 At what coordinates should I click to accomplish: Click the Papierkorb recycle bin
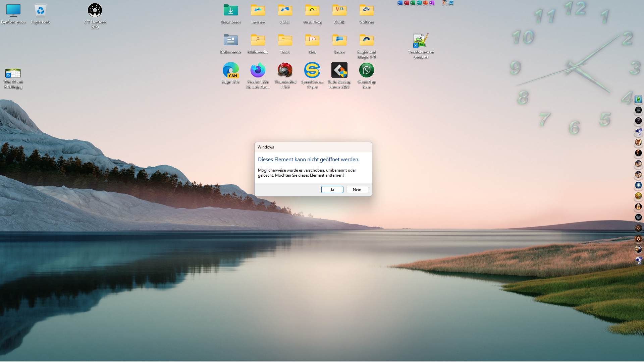coord(40,11)
